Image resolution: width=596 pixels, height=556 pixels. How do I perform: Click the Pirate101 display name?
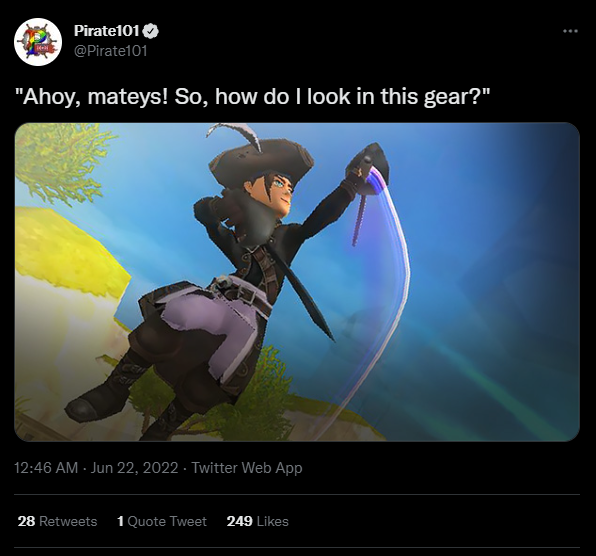pos(107,31)
